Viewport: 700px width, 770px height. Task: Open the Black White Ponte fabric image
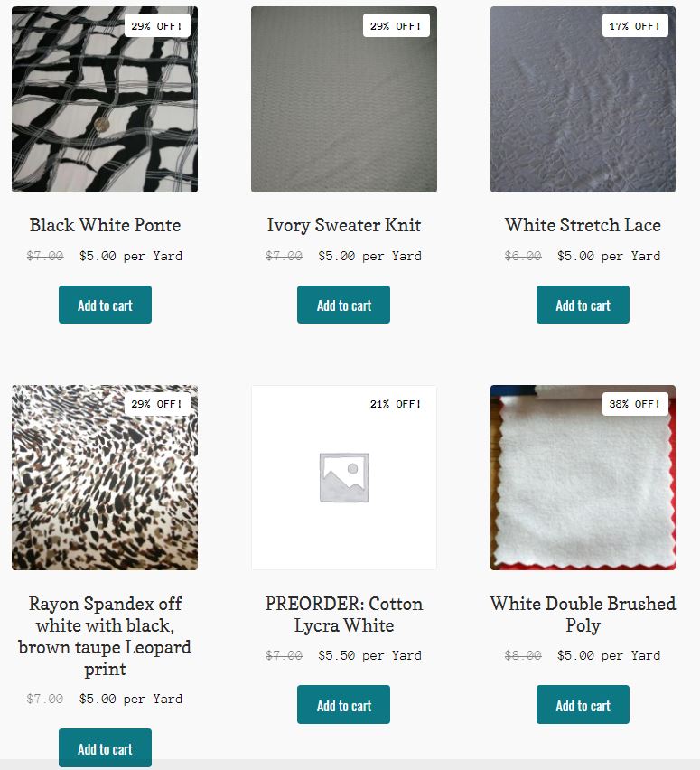point(105,99)
